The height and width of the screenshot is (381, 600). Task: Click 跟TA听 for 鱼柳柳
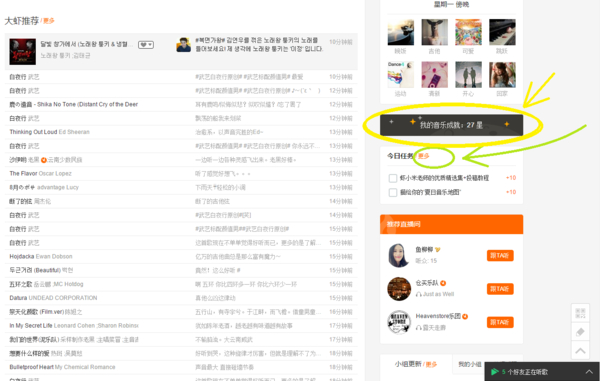point(500,256)
